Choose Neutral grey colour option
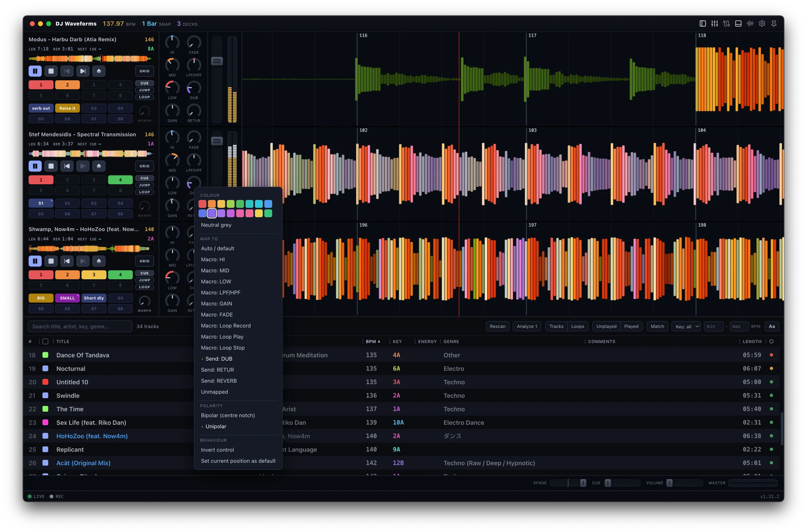This screenshot has height=532, width=807. (238, 224)
